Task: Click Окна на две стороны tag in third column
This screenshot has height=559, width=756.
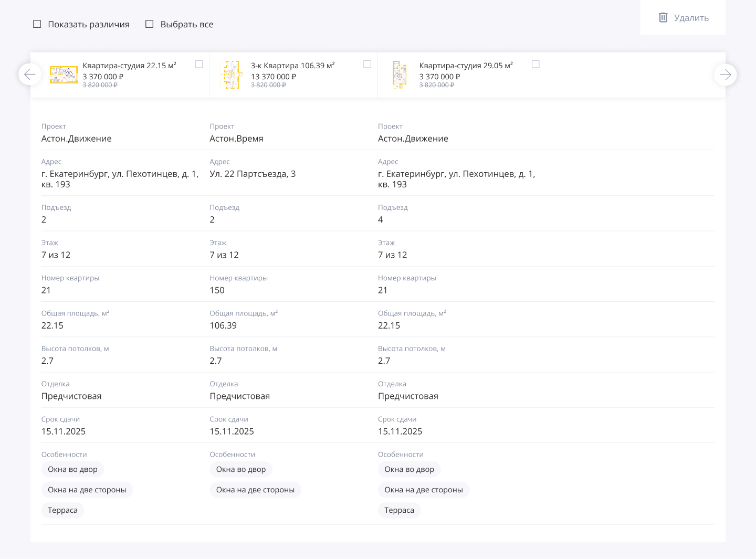Action: click(424, 490)
